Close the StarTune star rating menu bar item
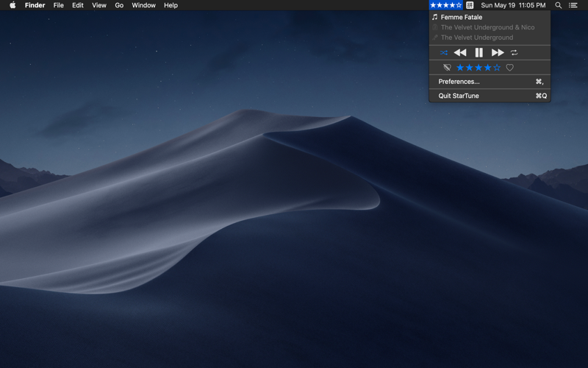 click(446, 5)
